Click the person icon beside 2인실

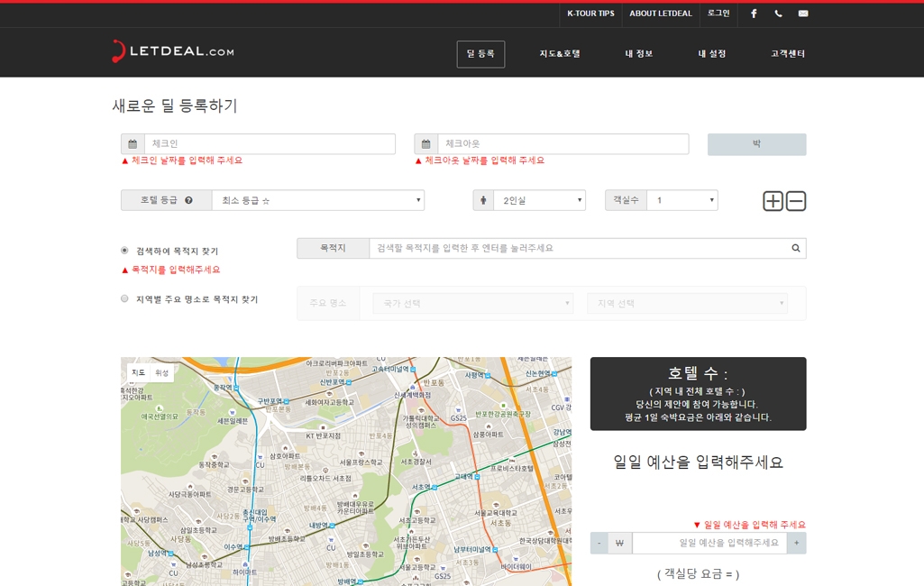[x=483, y=200]
